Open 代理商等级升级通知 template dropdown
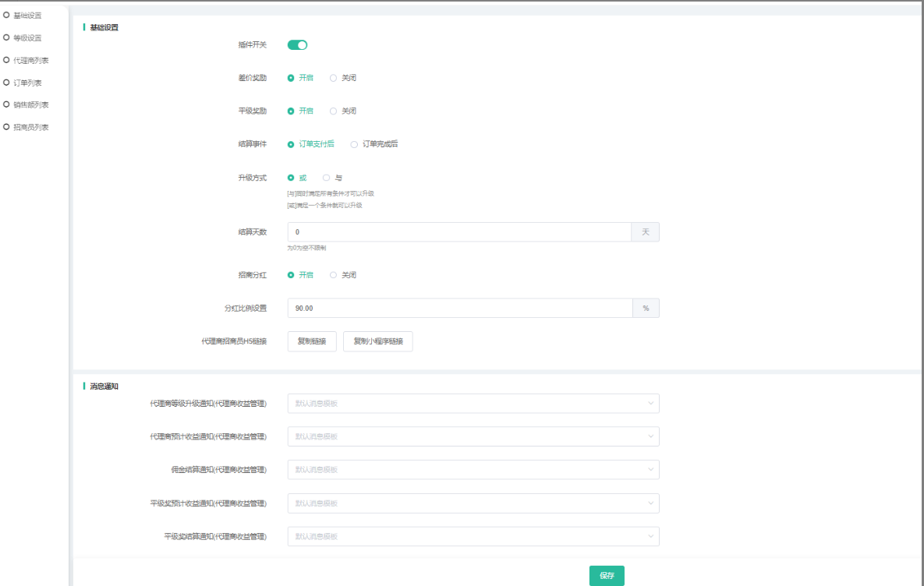This screenshot has width=924, height=586. pyautogui.click(x=473, y=404)
